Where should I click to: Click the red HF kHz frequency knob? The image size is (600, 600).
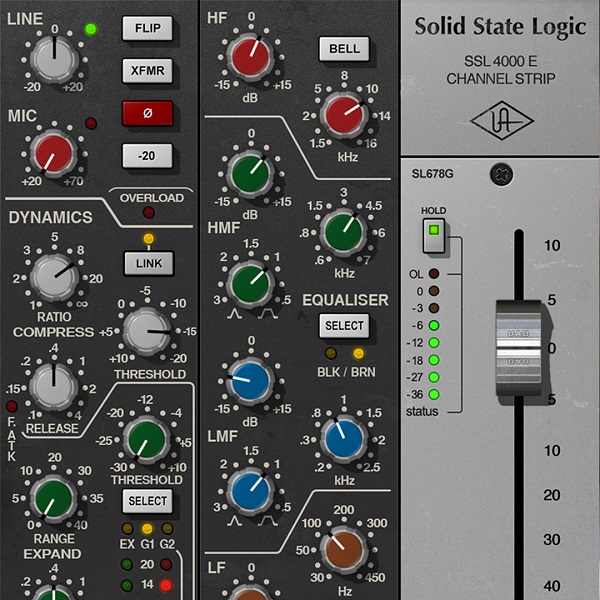point(344,115)
